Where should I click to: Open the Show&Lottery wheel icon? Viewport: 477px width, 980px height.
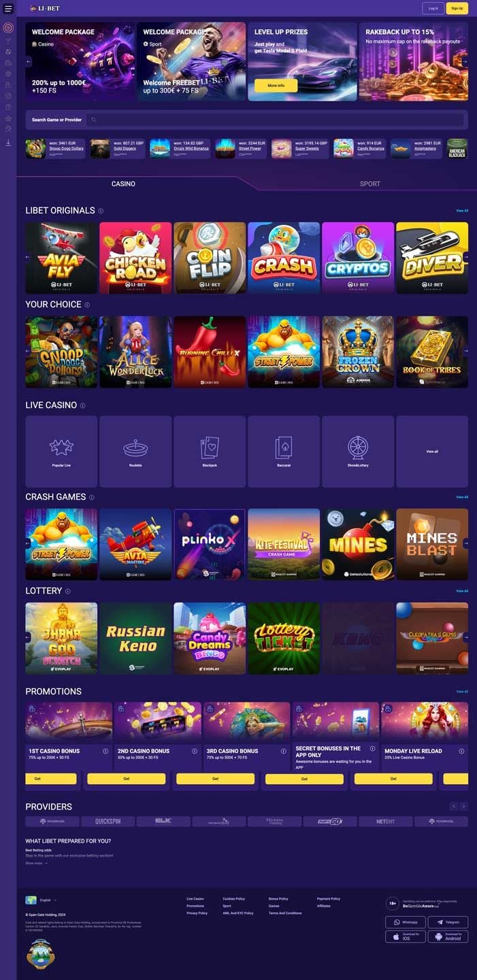358,448
